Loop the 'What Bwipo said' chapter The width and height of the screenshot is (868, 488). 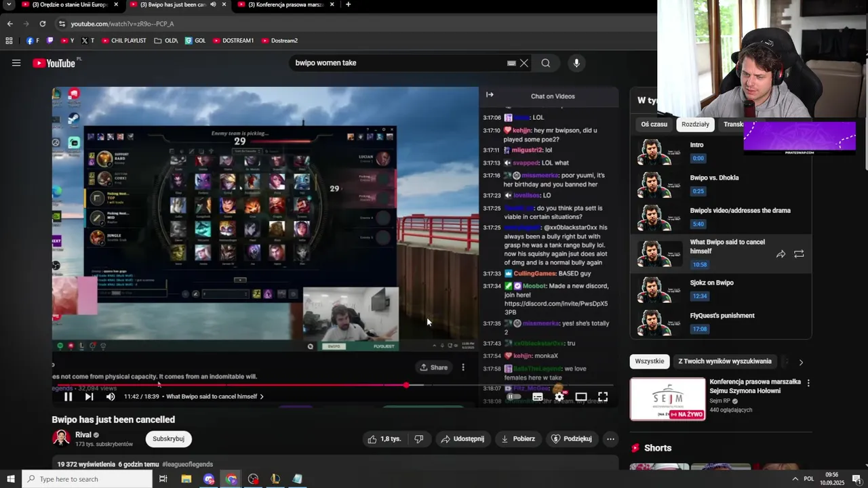point(799,254)
